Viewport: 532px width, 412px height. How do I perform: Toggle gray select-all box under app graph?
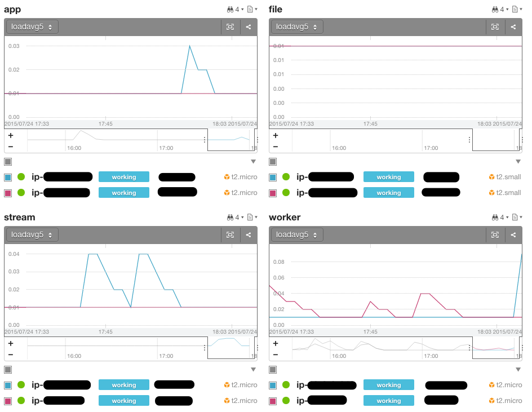[8, 162]
